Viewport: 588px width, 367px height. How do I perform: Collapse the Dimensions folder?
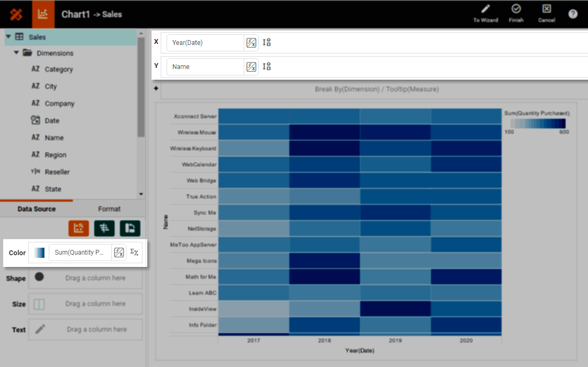[x=17, y=53]
